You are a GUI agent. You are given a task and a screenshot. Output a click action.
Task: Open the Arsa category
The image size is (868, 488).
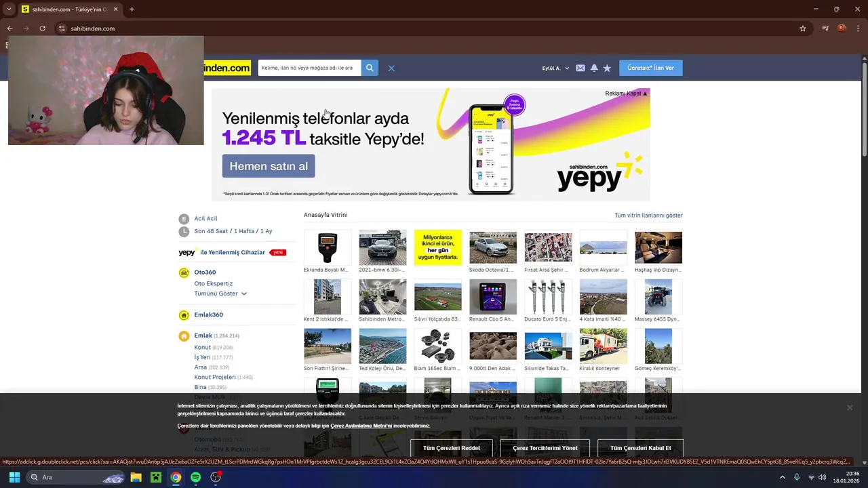(x=201, y=367)
